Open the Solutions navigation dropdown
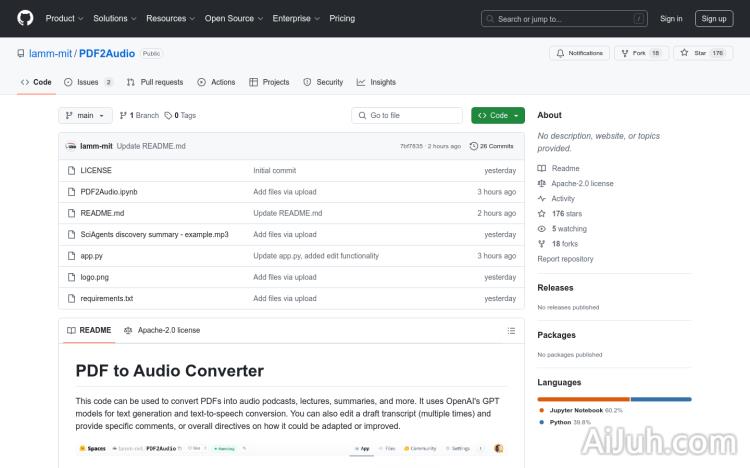This screenshot has height=468, width=750. [x=114, y=18]
